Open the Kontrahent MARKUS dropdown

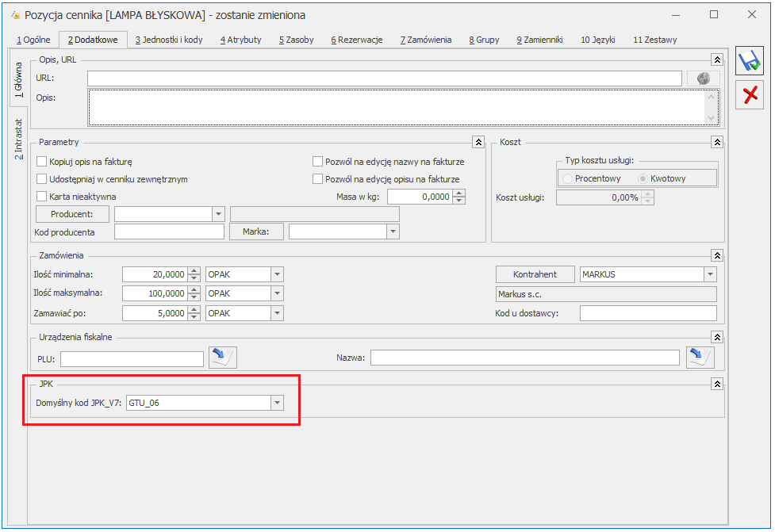[710, 274]
